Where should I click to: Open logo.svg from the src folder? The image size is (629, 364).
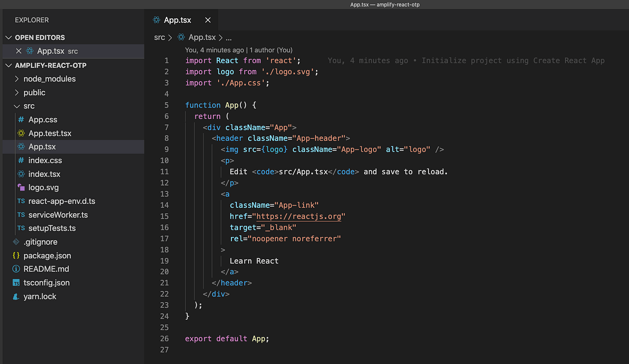(44, 188)
